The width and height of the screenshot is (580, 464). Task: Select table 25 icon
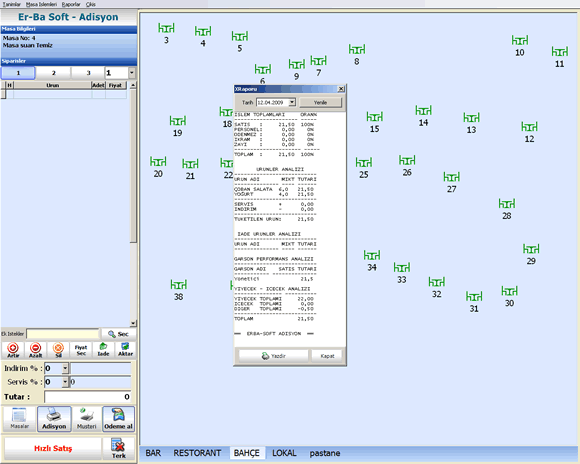(364, 162)
